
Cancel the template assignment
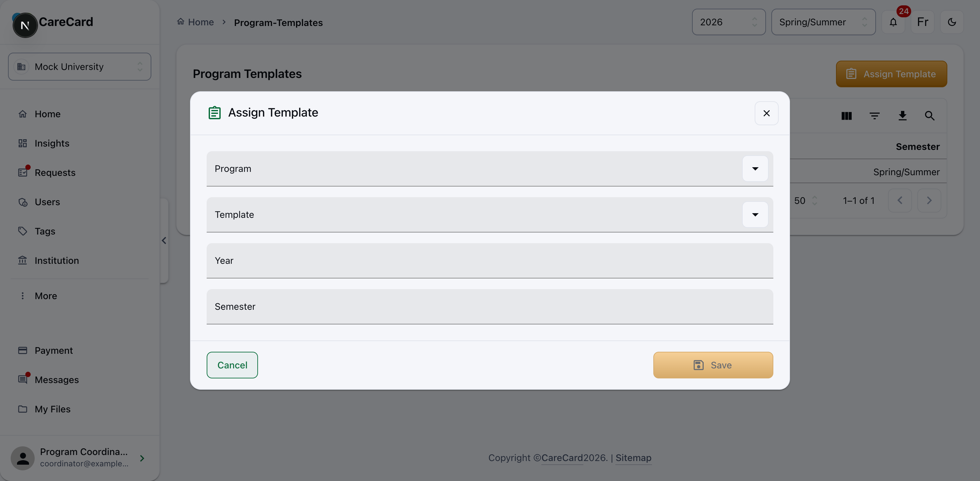click(232, 365)
